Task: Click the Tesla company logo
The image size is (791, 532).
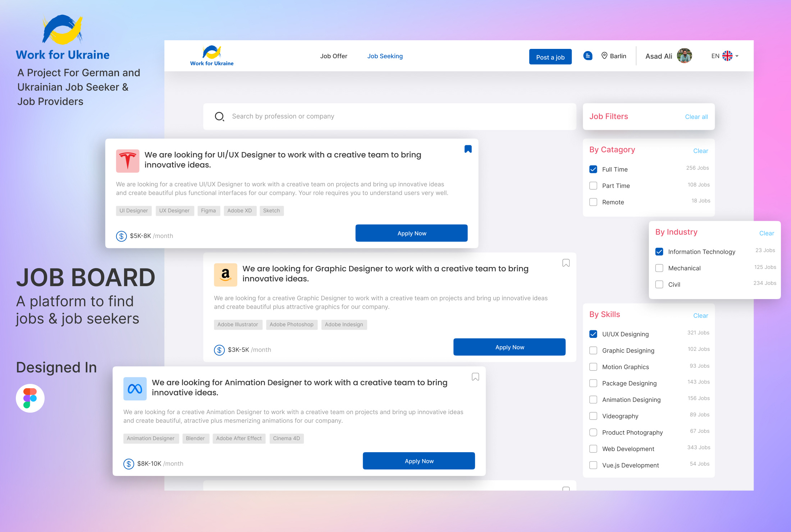Action: pos(128,161)
